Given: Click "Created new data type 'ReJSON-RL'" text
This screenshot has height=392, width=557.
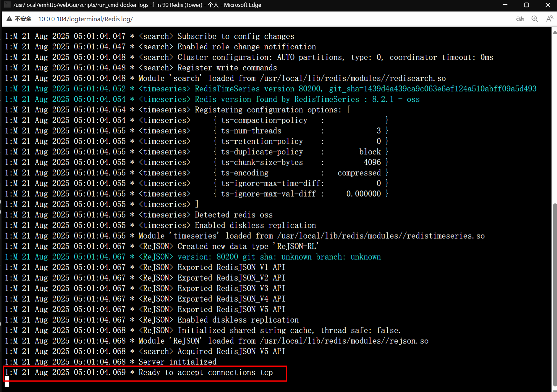Looking at the screenshot, I should [248, 246].
